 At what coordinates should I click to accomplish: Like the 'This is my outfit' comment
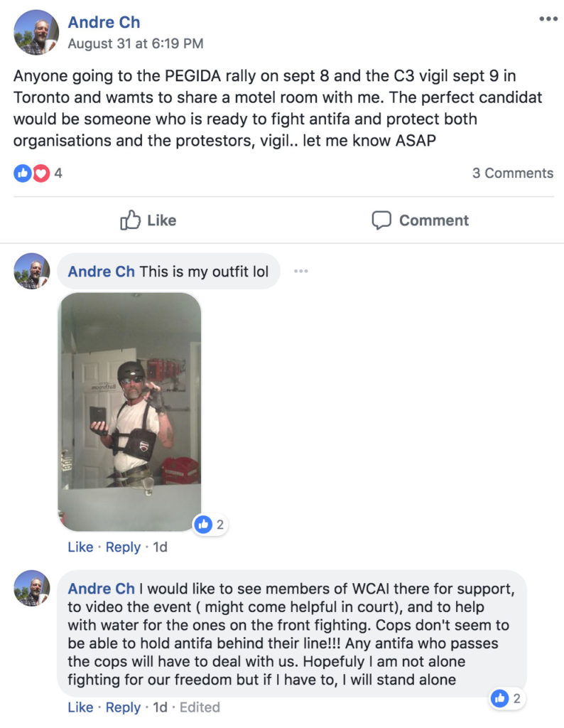pyautogui.click(x=80, y=547)
